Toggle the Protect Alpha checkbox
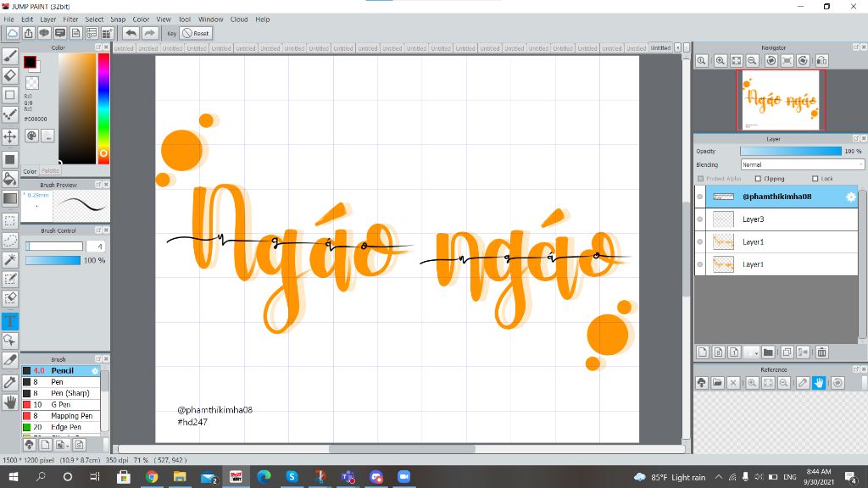868x488 pixels. pos(701,179)
